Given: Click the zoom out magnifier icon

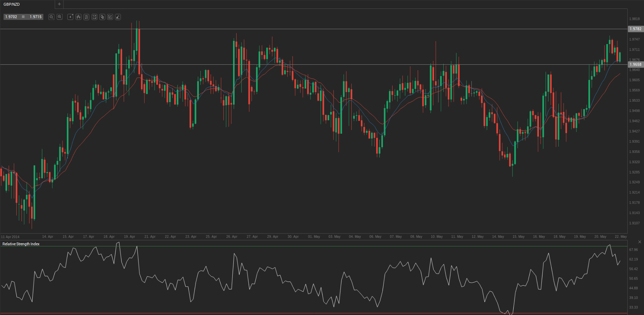Looking at the screenshot, I should [52, 17].
